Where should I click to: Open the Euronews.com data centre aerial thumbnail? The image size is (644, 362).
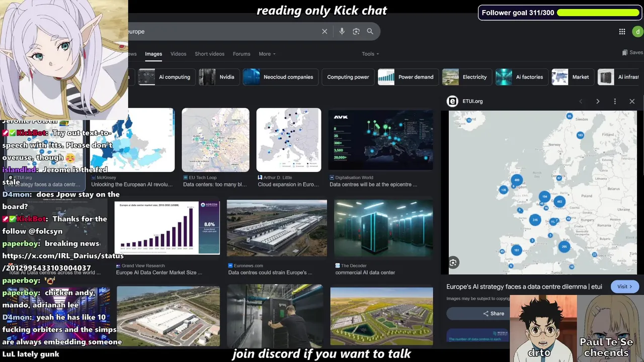point(277,228)
